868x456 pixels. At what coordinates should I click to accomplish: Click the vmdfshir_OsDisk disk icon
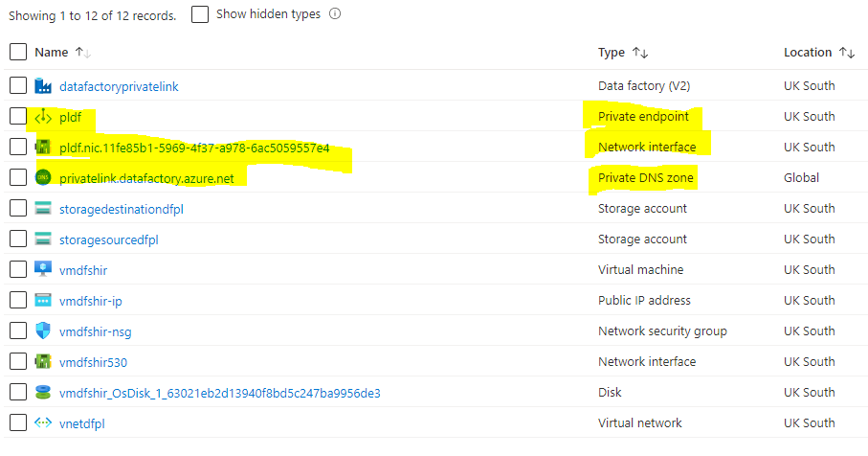click(43, 392)
